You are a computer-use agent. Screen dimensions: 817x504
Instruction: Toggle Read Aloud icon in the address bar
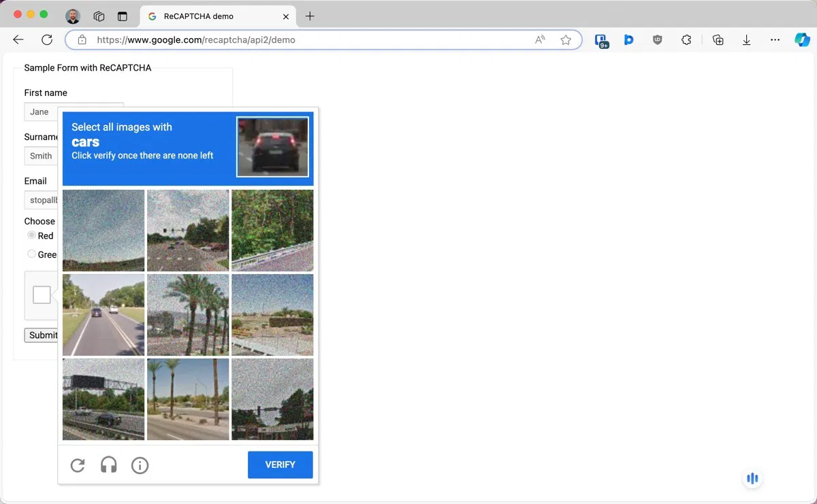point(540,40)
